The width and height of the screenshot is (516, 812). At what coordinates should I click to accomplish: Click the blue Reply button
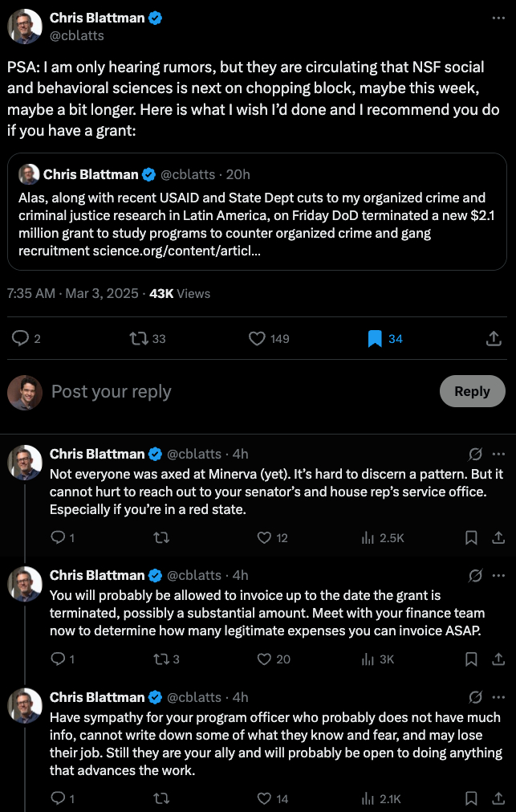pyautogui.click(x=471, y=391)
